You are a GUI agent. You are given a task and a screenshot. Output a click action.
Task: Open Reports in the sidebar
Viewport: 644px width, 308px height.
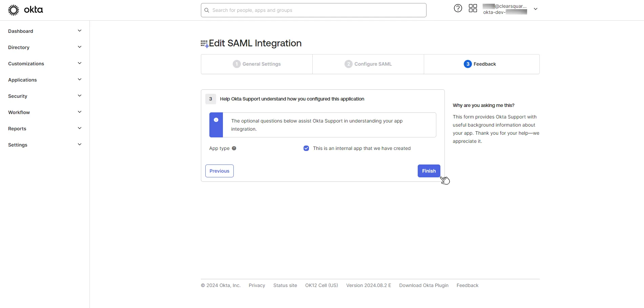click(x=17, y=129)
